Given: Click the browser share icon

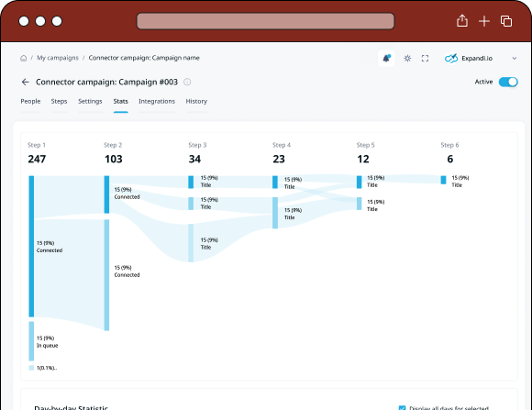Looking at the screenshot, I should point(462,21).
